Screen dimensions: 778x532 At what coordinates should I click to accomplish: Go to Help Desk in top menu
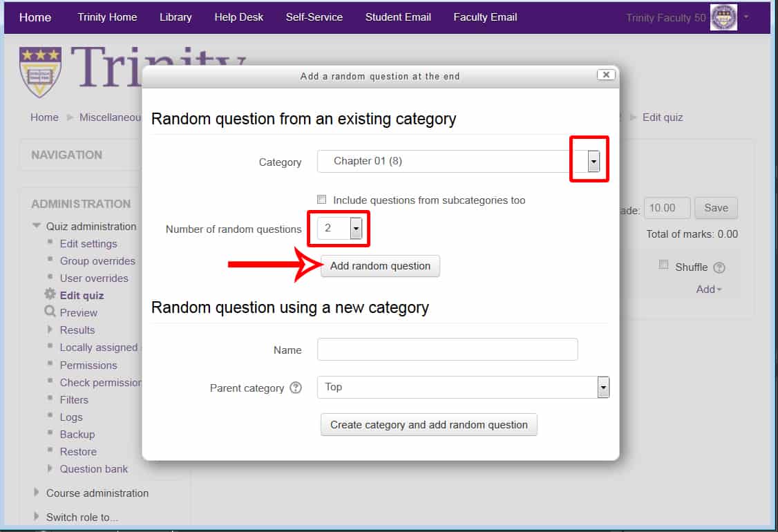point(238,17)
